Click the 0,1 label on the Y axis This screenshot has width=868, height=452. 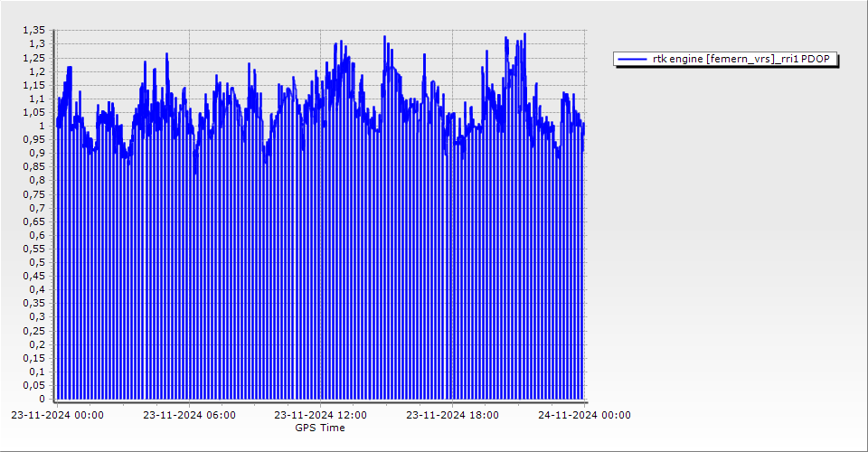pos(38,372)
